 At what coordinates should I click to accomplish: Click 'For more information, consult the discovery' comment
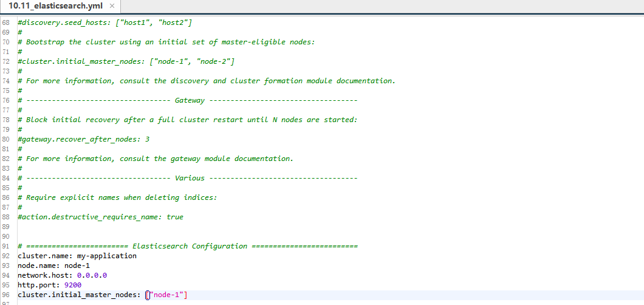[x=206, y=81]
